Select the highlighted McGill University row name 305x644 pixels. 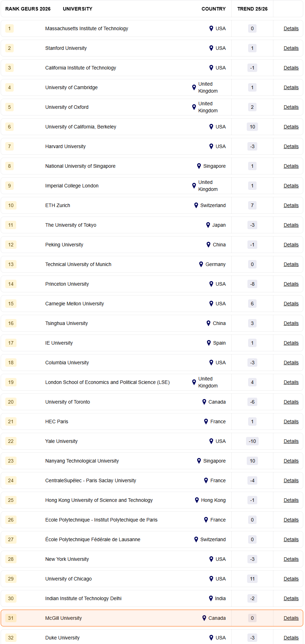[64, 618]
